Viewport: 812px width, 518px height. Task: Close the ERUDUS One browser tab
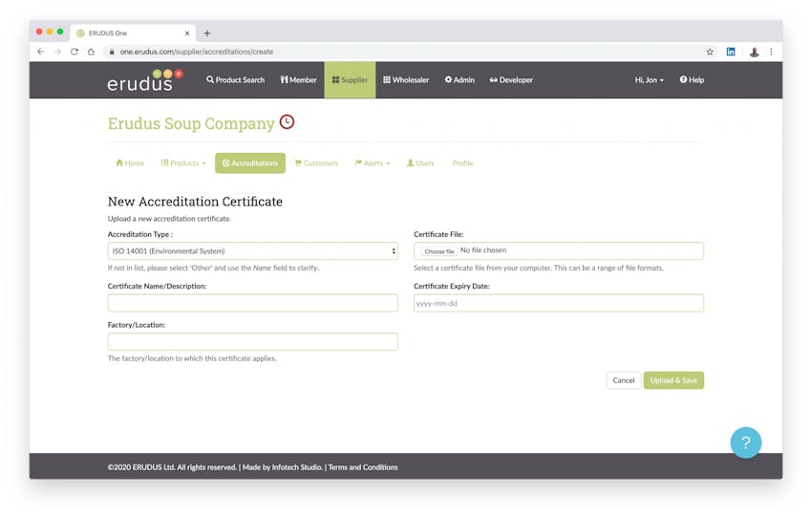(x=187, y=33)
